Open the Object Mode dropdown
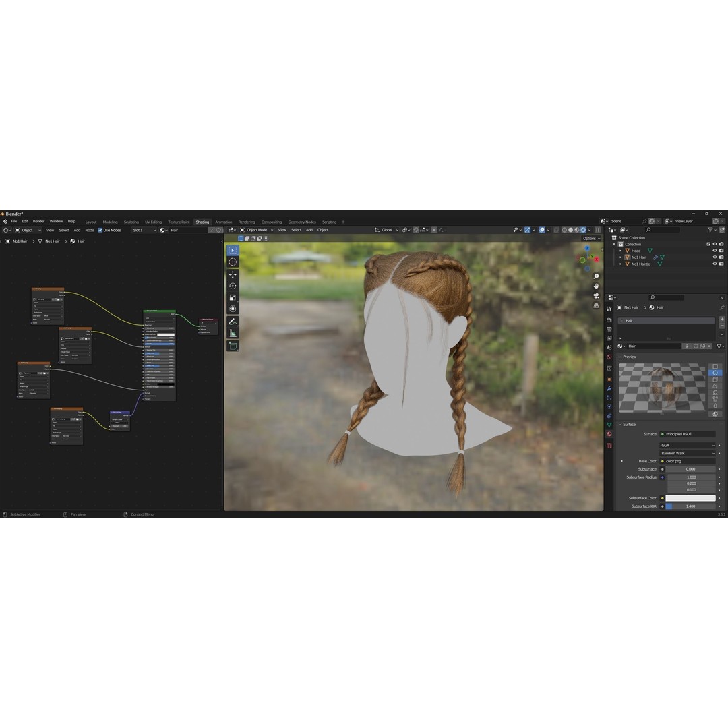The image size is (728, 728). 257,230
